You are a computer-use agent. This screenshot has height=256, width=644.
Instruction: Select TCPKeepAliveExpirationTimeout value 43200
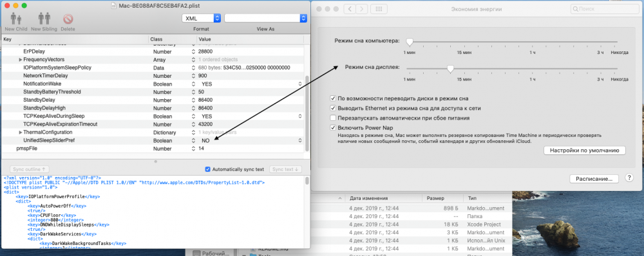205,124
